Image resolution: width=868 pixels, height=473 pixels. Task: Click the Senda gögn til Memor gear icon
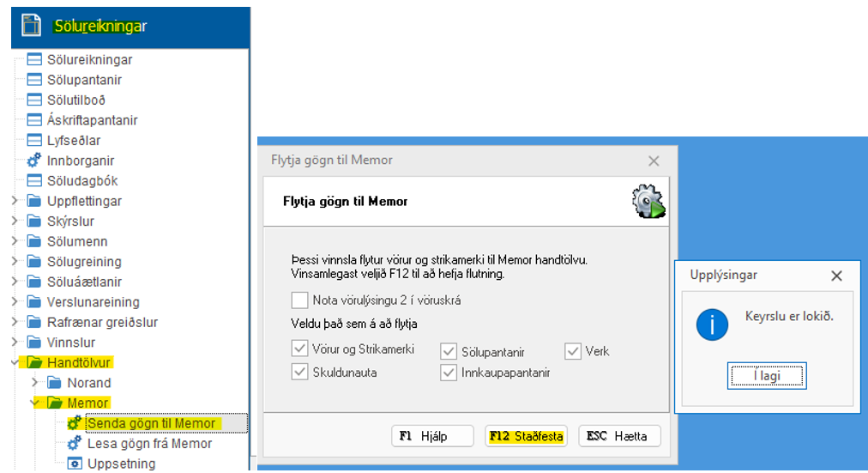(74, 423)
